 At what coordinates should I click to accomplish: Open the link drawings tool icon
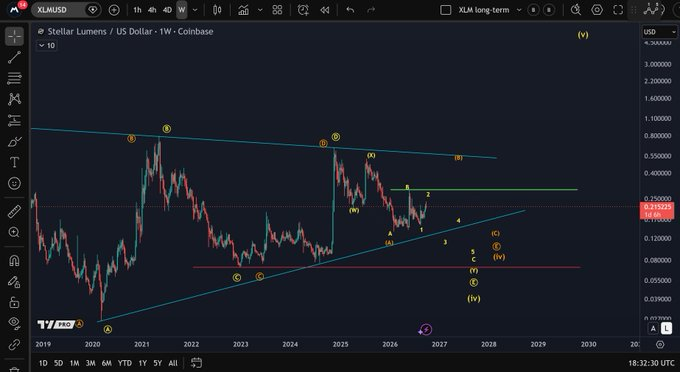point(14,345)
